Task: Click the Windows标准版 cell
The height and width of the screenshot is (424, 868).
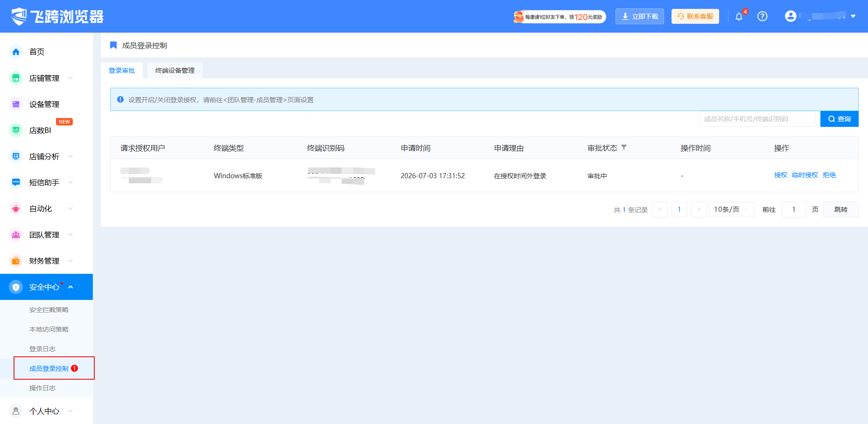Action: point(238,176)
